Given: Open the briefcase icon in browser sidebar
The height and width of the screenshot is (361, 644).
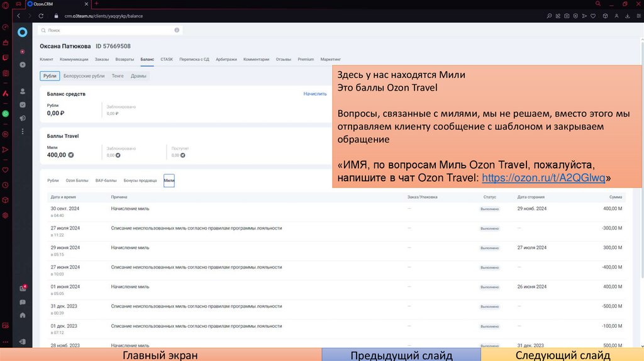Looking at the screenshot, I should point(5,42).
